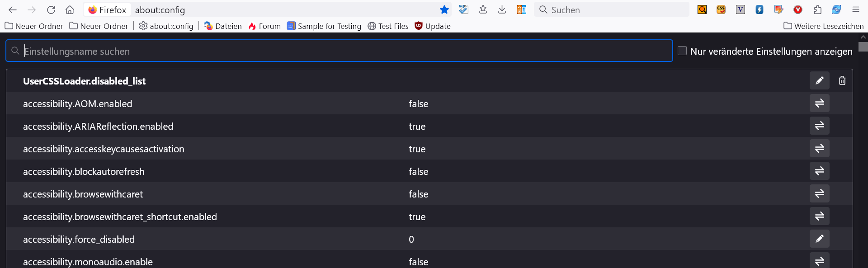
Task: Open the Firefox hamburger application menu
Action: point(856,10)
